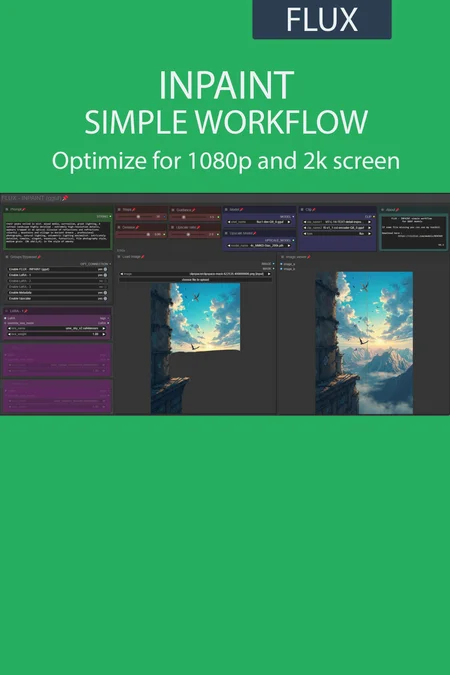Collapse the About node via its dot

pyautogui.click(x=383, y=210)
